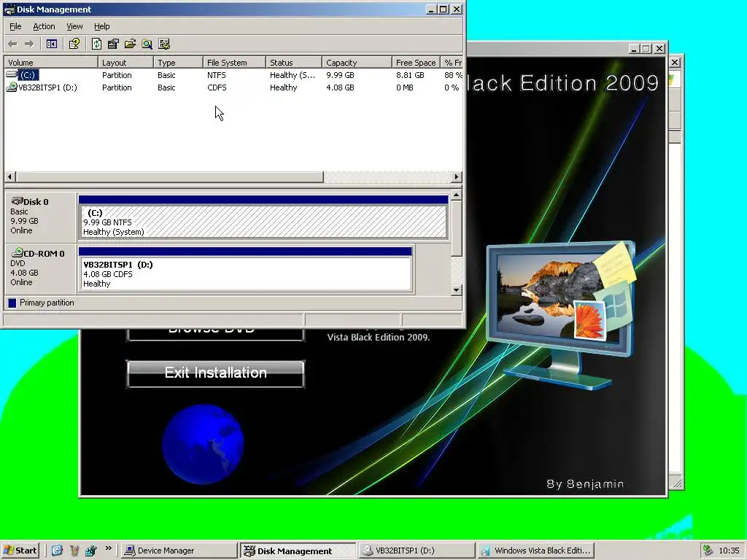Click the third quick launch icon in taskbar

[91, 551]
